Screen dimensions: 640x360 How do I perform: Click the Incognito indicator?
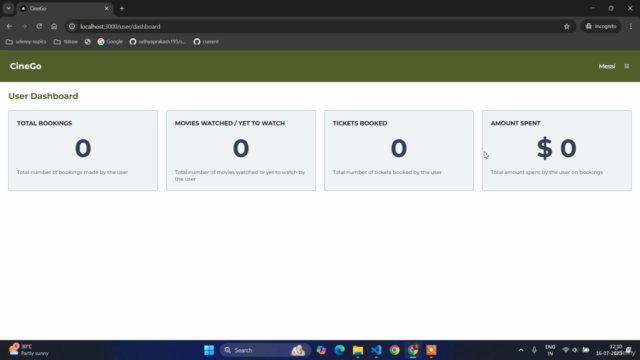pyautogui.click(x=601, y=26)
